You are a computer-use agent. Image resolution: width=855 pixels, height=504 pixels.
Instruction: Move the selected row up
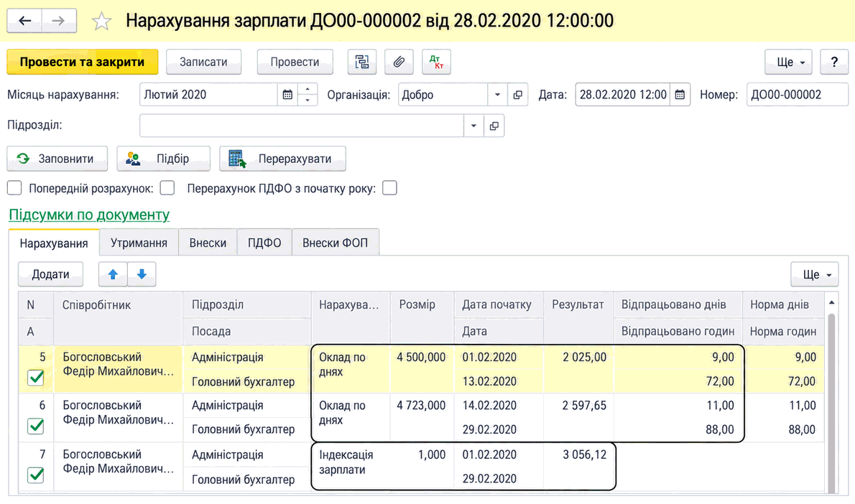pos(113,274)
